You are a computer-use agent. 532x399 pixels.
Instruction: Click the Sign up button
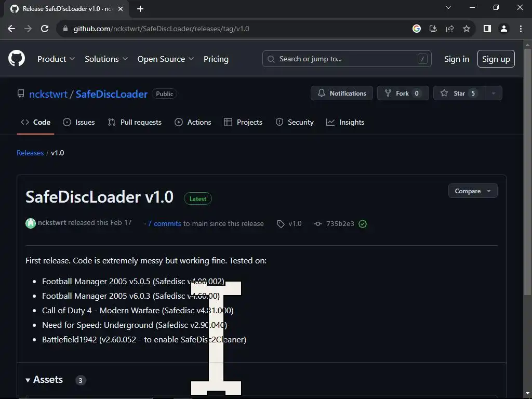(x=496, y=59)
